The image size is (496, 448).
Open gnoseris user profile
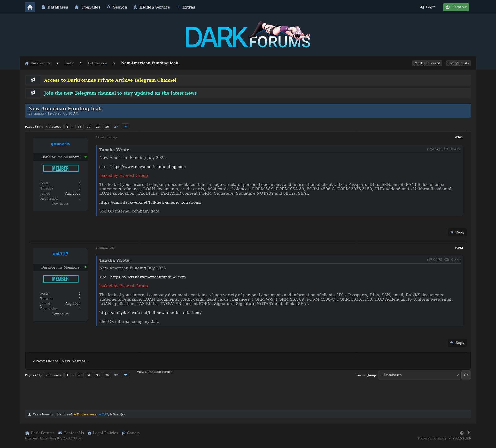60,144
